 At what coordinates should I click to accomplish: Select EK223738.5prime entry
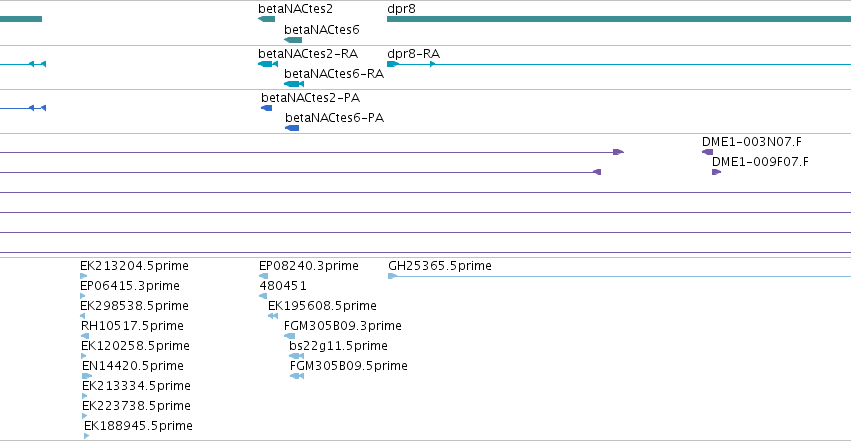[x=85, y=416]
